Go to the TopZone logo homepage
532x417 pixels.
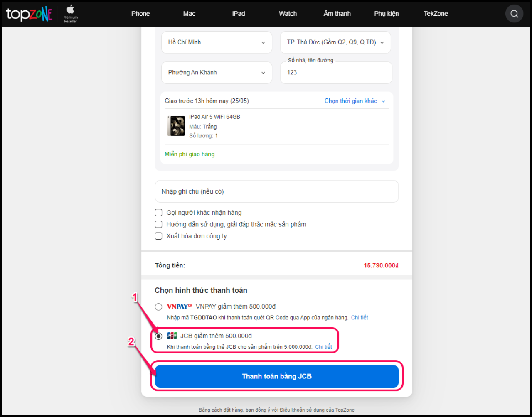point(29,14)
